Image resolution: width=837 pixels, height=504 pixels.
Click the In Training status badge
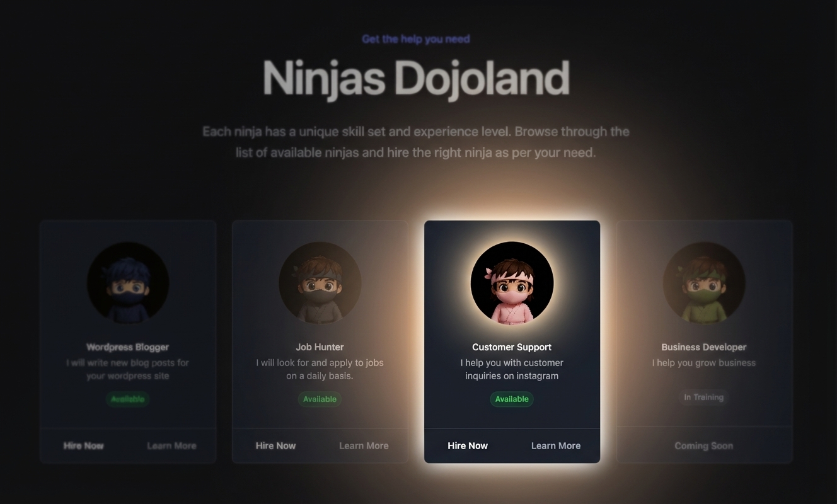point(704,397)
